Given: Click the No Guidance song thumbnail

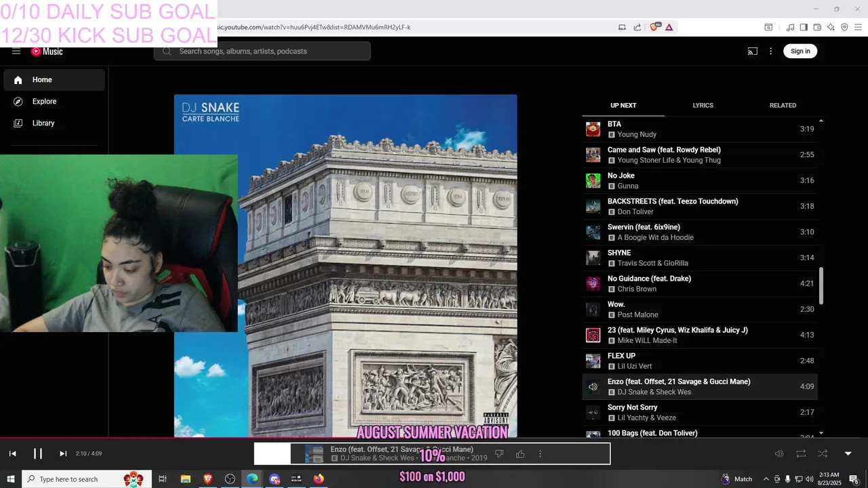Looking at the screenshot, I should click(593, 284).
